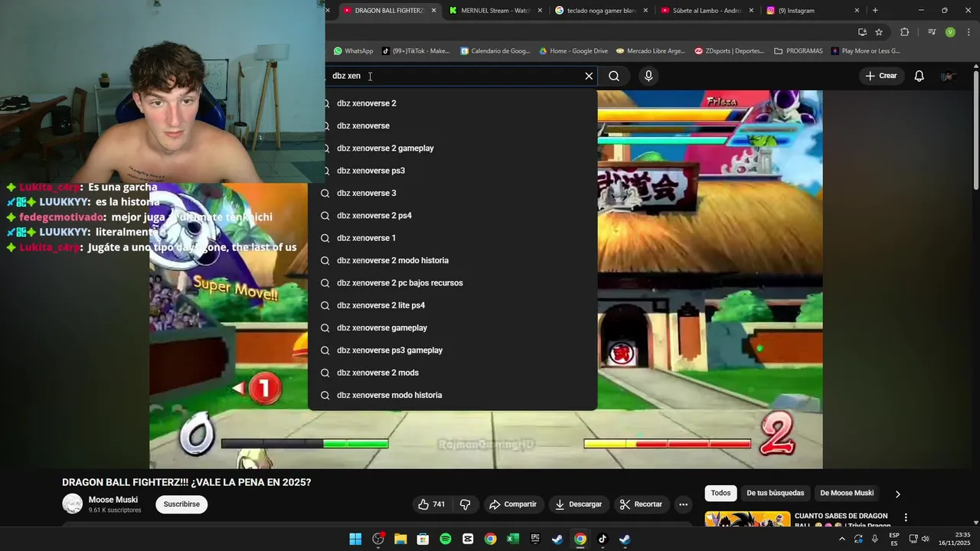
Task: Select the Todos filter chip
Action: [x=720, y=493]
